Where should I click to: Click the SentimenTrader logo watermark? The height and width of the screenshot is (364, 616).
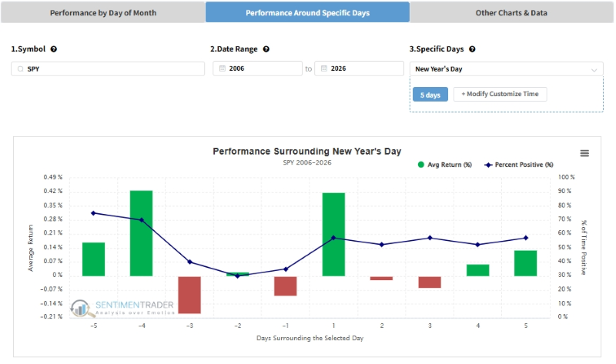click(122, 309)
